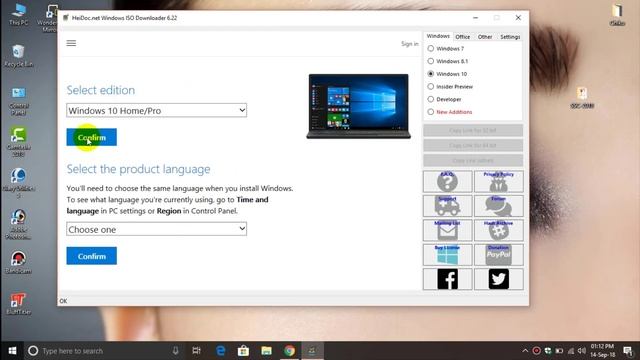Viewport: 640px width, 360px height.
Task: Select the Bandicam desktop shortcut
Action: pyautogui.click(x=18, y=262)
